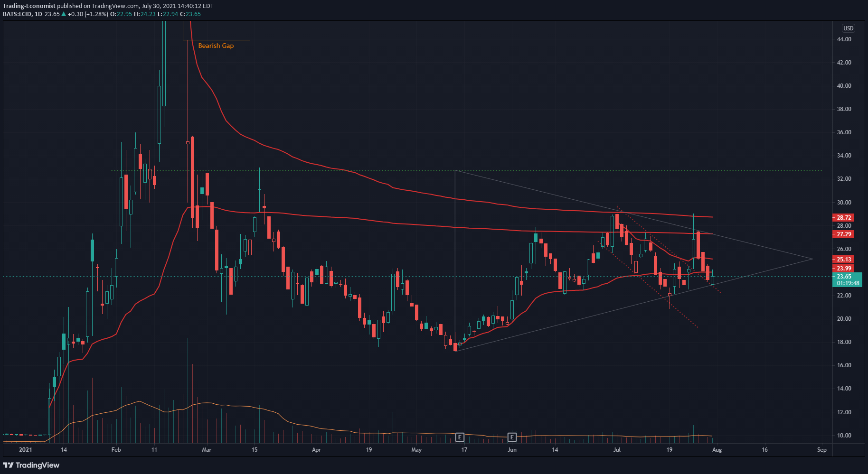868x474 pixels.
Task: Click the 44.00 level on the price scale
Action: click(844, 39)
